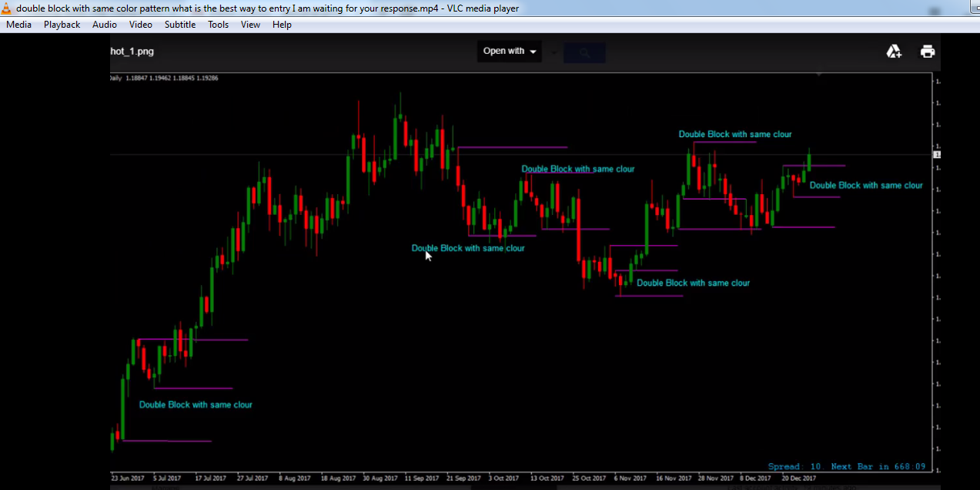Expand the Open with dropdown

509,52
